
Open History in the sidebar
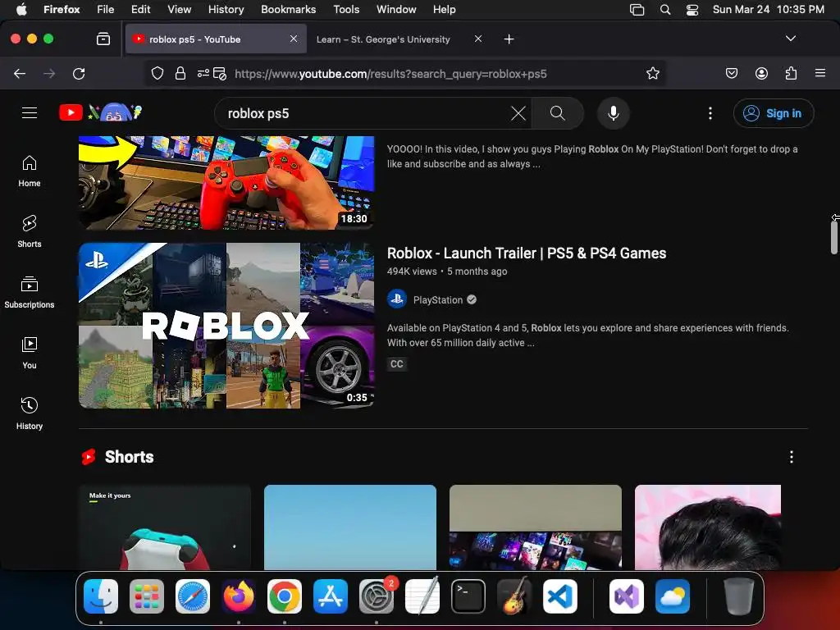tap(30, 413)
